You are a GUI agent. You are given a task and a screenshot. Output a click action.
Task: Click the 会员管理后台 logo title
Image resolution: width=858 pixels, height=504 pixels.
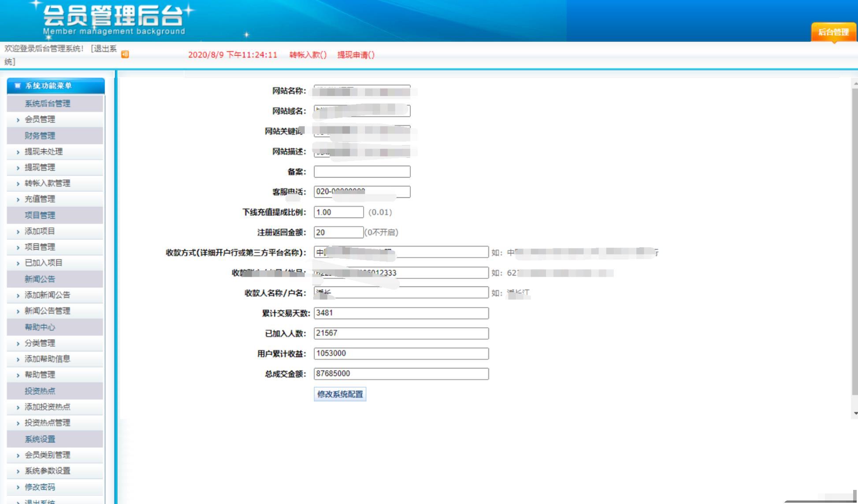113,15
